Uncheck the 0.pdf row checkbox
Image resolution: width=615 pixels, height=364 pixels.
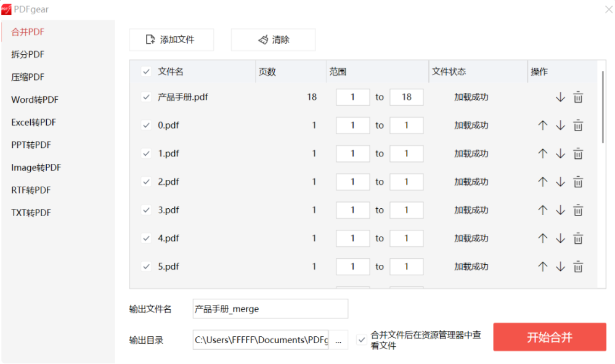pyautogui.click(x=146, y=126)
